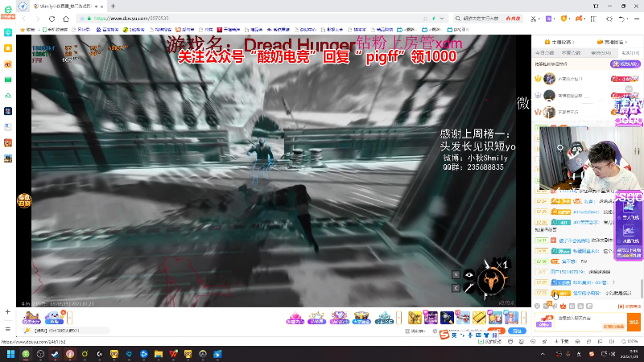The height and width of the screenshot is (362, 644).
Task: Click the blue button below gifts
Action: (x=517, y=331)
